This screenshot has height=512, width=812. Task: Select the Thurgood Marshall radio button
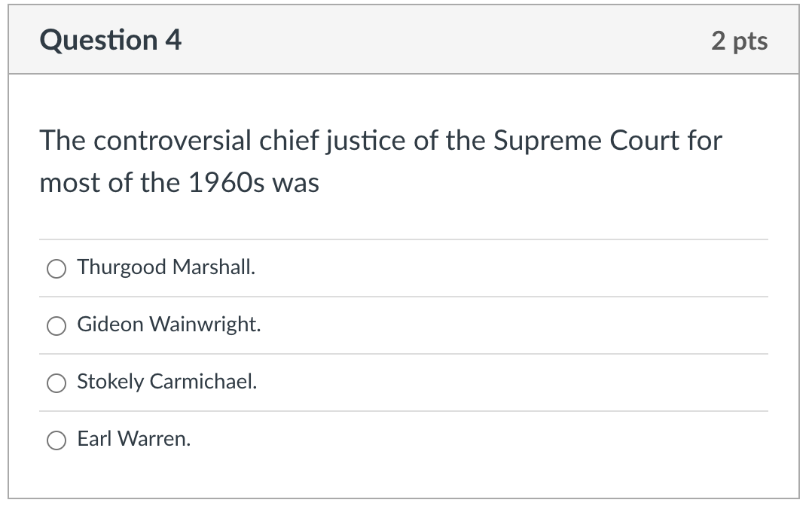tap(56, 269)
